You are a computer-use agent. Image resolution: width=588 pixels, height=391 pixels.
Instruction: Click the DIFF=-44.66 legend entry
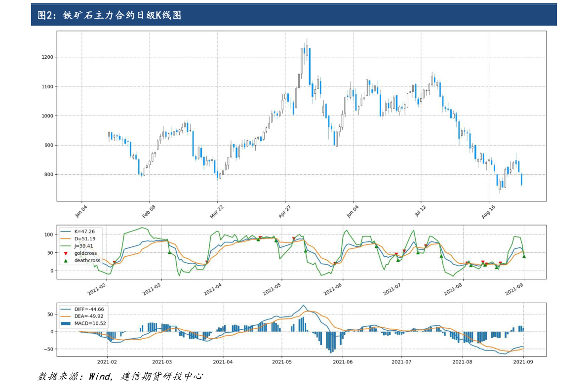pyautogui.click(x=82, y=309)
